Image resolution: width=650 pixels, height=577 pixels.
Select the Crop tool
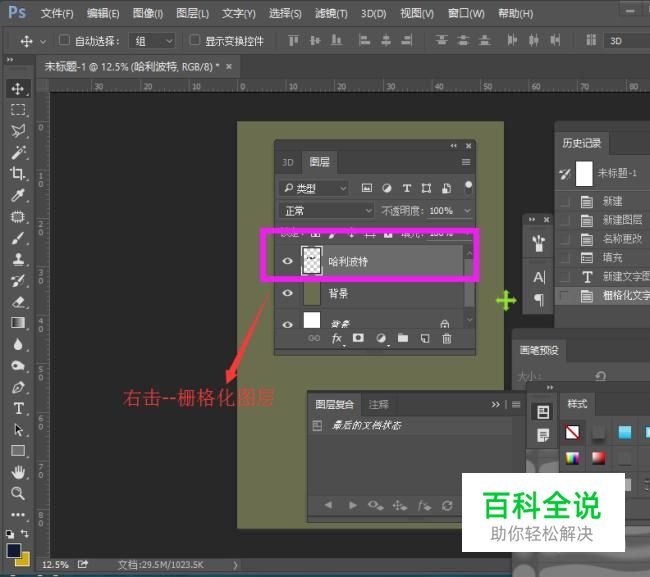click(x=17, y=173)
